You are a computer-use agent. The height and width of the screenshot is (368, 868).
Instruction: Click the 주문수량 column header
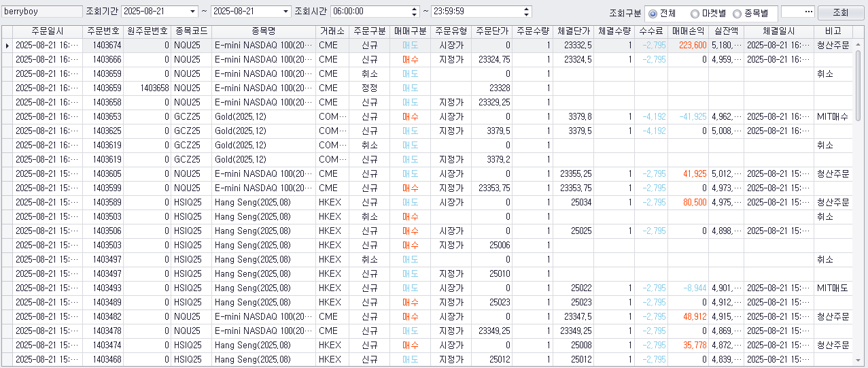(x=532, y=31)
